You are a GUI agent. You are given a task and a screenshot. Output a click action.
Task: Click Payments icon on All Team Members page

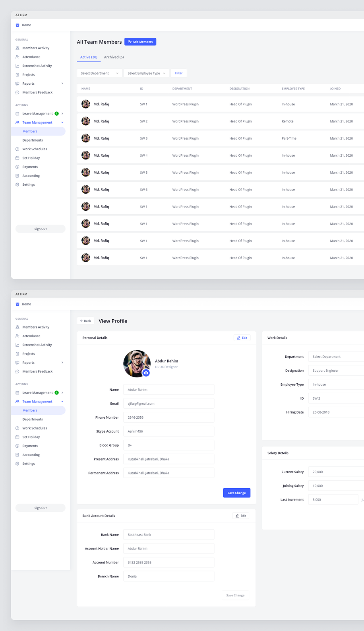pos(17,167)
